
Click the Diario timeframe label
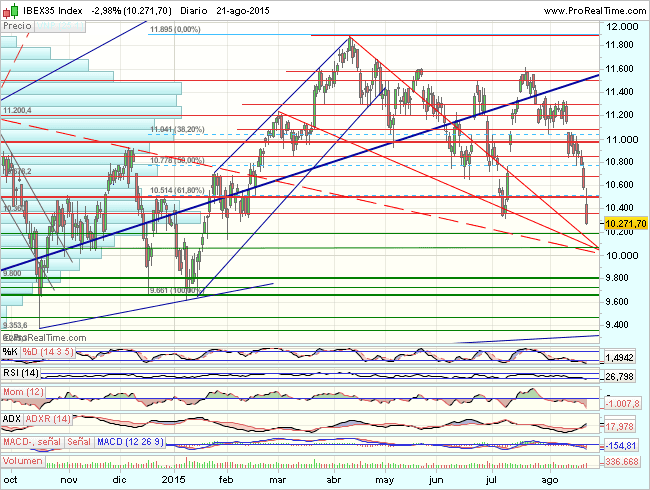(194, 10)
